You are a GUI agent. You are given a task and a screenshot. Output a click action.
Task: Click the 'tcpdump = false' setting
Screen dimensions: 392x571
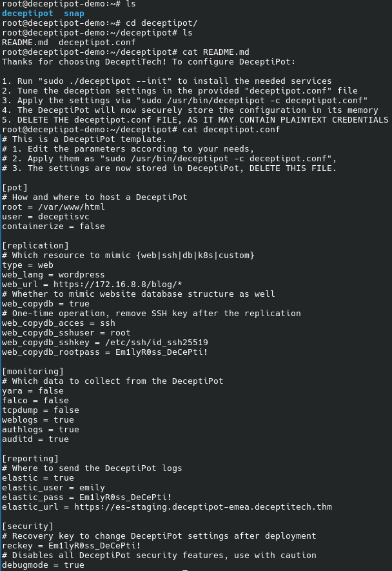click(x=40, y=410)
